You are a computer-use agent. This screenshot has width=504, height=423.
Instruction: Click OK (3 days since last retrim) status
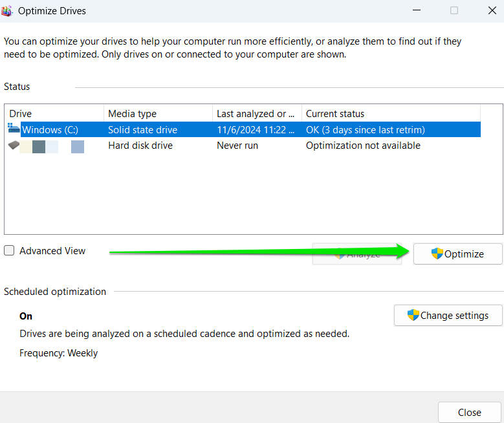point(366,130)
